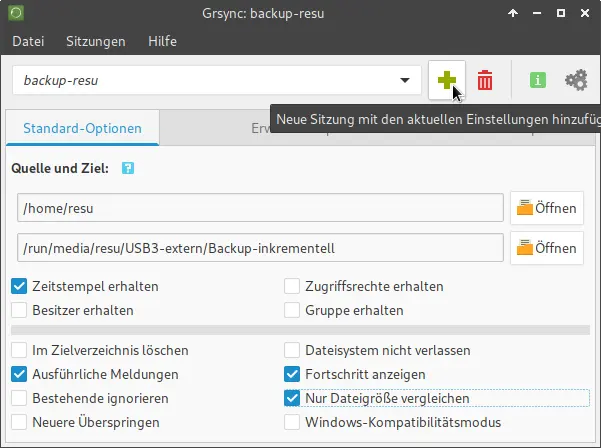The height and width of the screenshot is (448, 601).
Task: Run rsync with the gears icon
Action: 576,80
